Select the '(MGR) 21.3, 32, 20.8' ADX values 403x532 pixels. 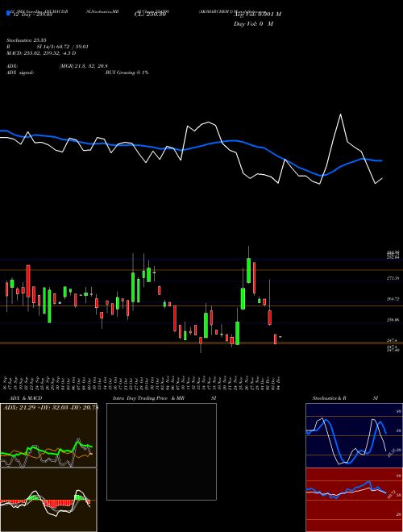point(84,66)
